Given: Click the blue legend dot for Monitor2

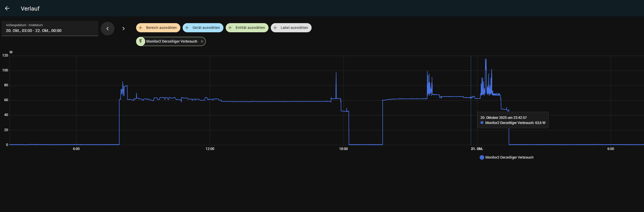Looking at the screenshot, I should coord(482,157).
